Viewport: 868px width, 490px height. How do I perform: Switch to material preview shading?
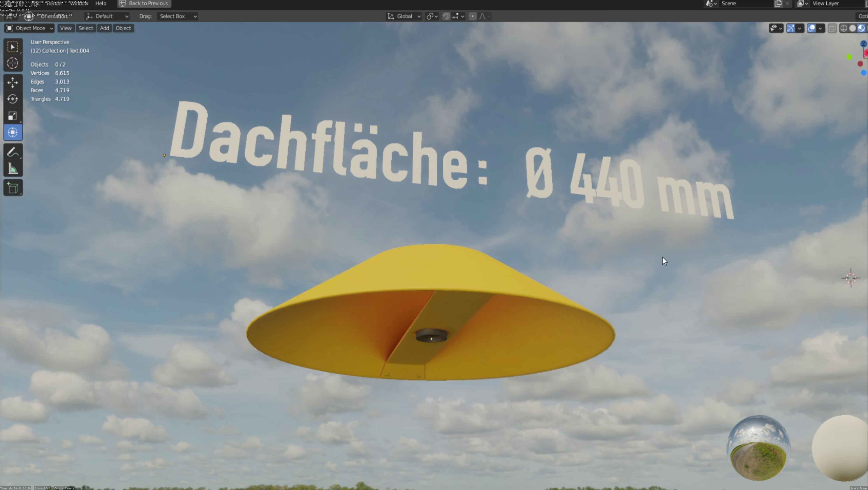pyautogui.click(x=861, y=28)
